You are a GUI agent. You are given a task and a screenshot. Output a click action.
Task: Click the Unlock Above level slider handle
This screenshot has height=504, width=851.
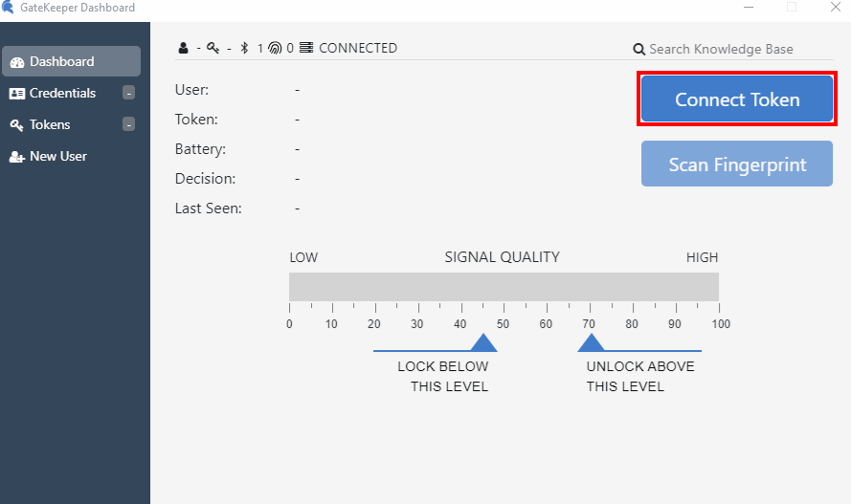(x=591, y=342)
